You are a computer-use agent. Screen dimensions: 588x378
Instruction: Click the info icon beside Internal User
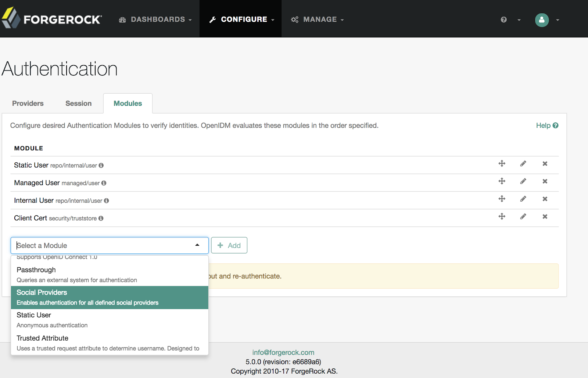pyautogui.click(x=106, y=201)
